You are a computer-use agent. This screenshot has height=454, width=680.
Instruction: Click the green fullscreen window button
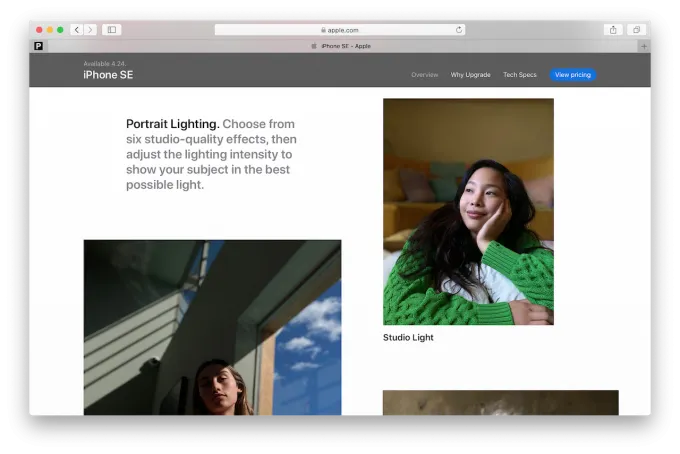(x=60, y=30)
